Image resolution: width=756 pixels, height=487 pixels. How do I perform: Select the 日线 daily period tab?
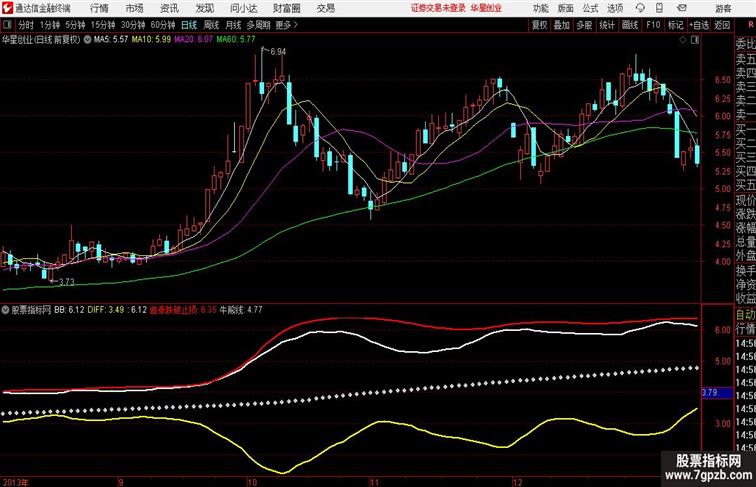[x=189, y=25]
